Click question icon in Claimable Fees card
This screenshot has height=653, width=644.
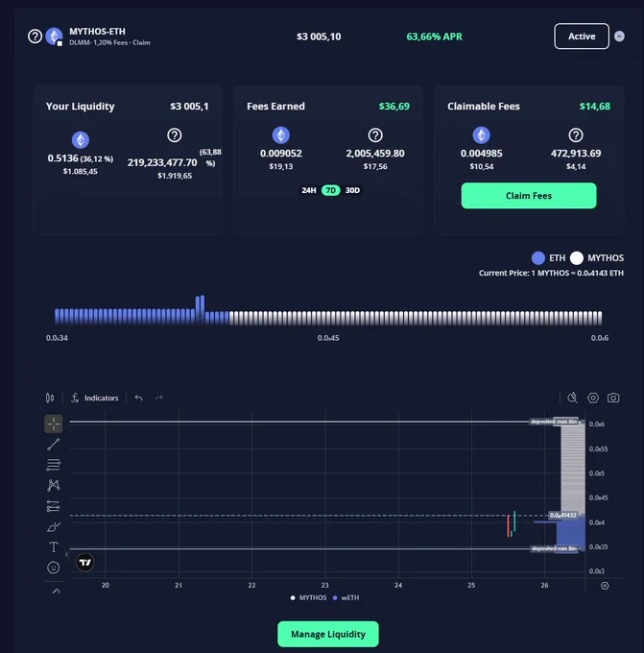click(x=576, y=135)
